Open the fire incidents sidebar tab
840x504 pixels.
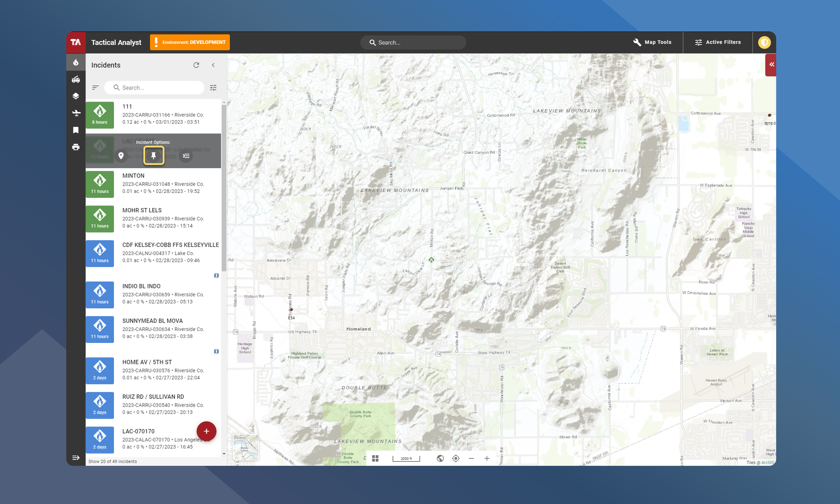point(76,63)
